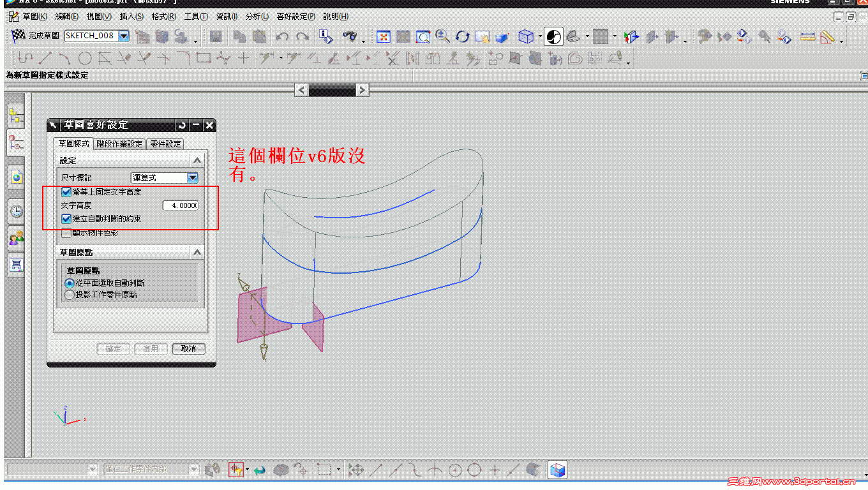
Task: Select the Point plus tool
Action: click(x=243, y=59)
